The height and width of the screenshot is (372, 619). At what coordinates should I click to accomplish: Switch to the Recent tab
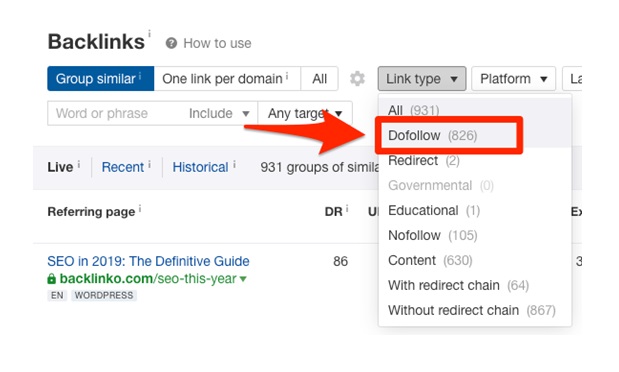(123, 167)
